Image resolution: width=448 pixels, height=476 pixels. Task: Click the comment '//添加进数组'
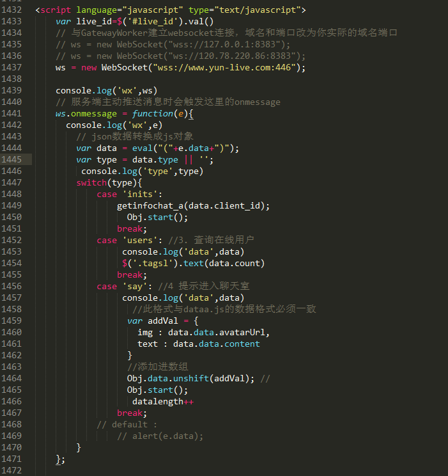tap(158, 367)
